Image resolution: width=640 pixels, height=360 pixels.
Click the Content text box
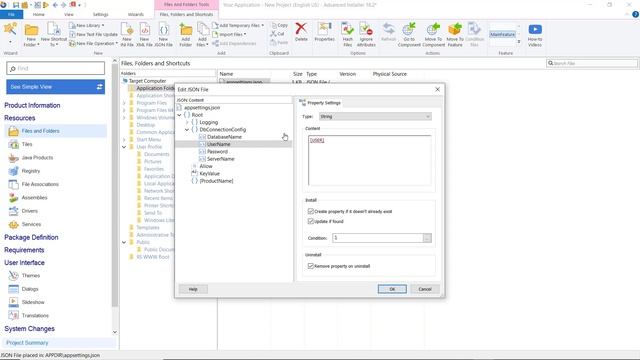(x=369, y=160)
